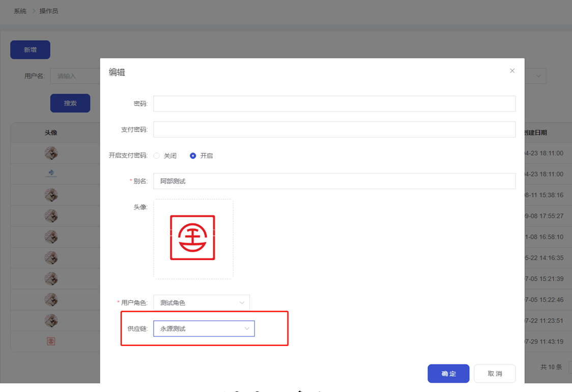Focus the 密码 input field
Image resolution: width=572 pixels, height=392 pixels.
tap(334, 103)
